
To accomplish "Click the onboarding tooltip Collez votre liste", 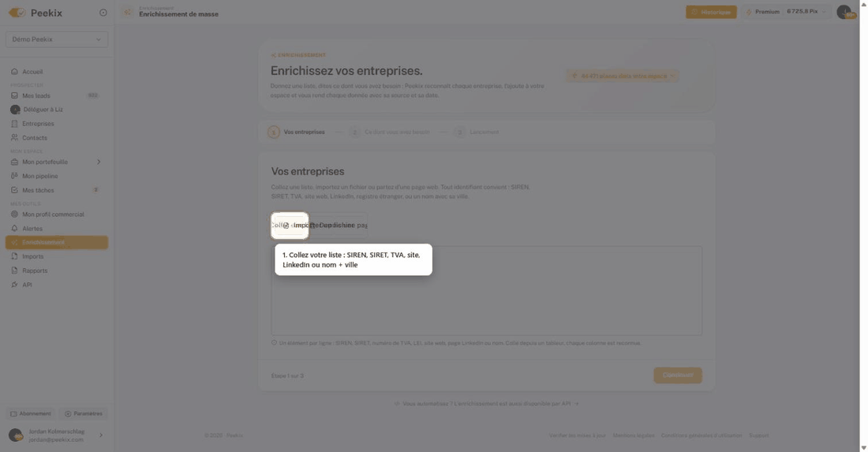I will (x=354, y=260).
